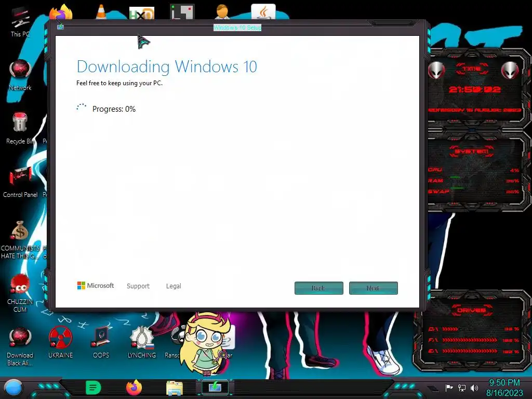
Task: Click the taskbar date 8/16/2023
Action: [x=504, y=393]
